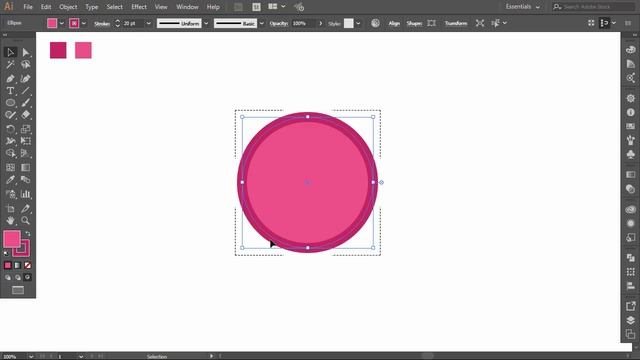Open the Effect menu
Viewport: 640px width, 360px height.
coord(139,7)
